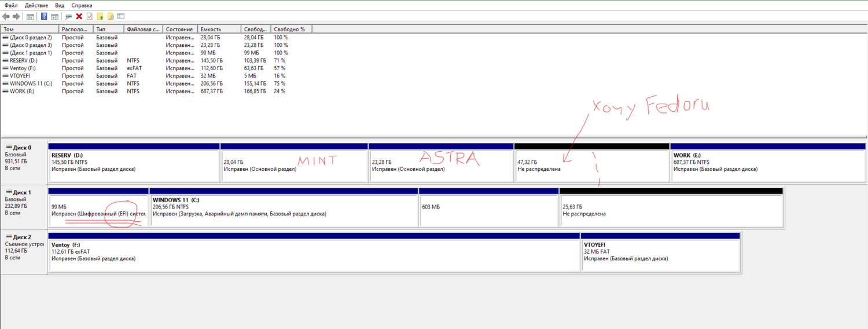Sort by the Состояние column header
The height and width of the screenshot is (329, 868).
[180, 29]
